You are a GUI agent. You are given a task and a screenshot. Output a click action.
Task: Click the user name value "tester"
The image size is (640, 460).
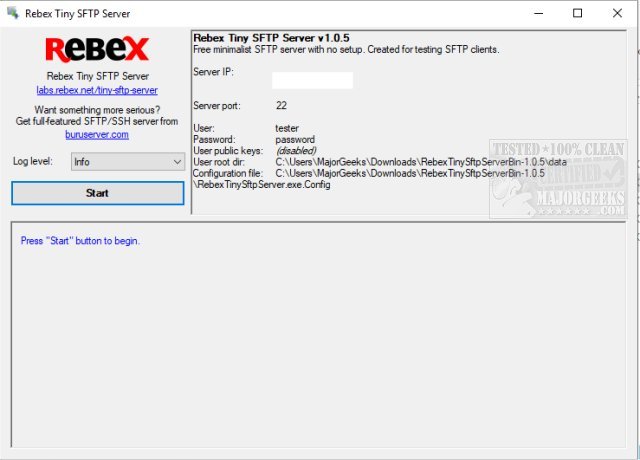(x=287, y=128)
